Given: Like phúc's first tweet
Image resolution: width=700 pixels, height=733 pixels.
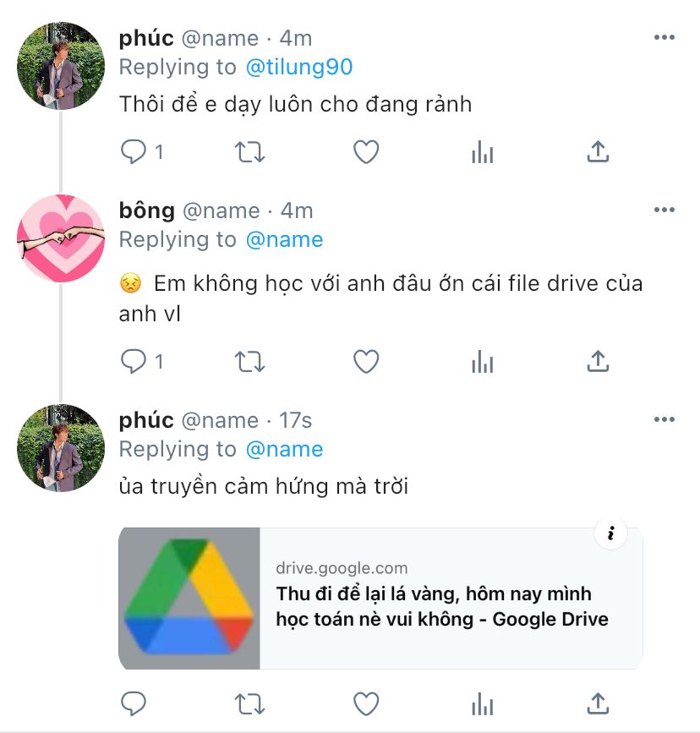Looking at the screenshot, I should 365,152.
